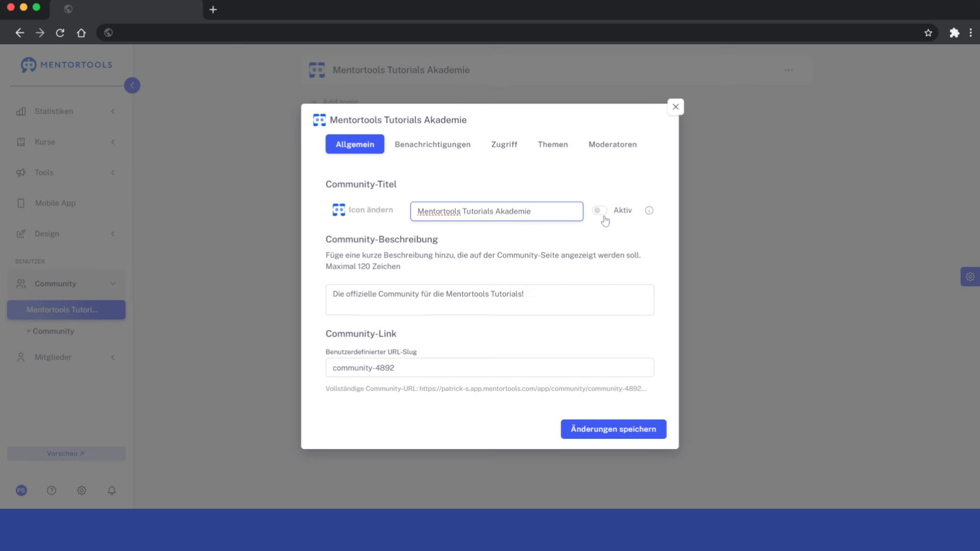Click + Community to add a community
Screen dimensions: 980x551
51,331
